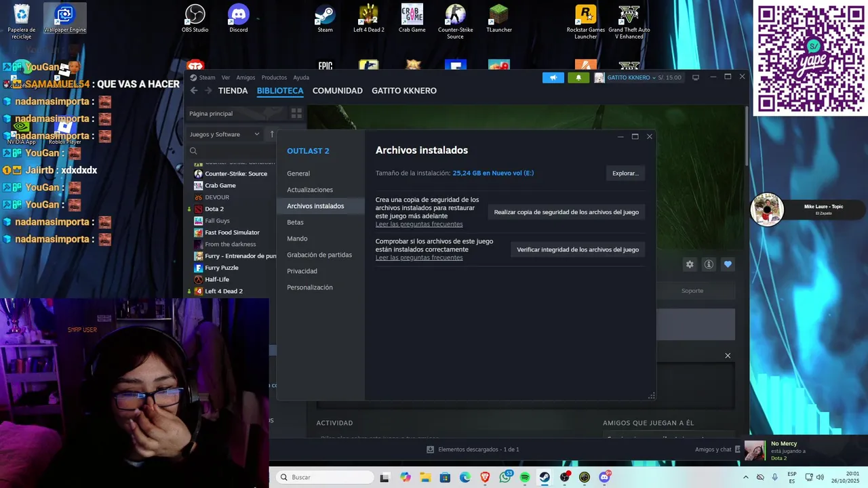Click the Explorar... button
The image size is (868, 488).
[x=625, y=174]
